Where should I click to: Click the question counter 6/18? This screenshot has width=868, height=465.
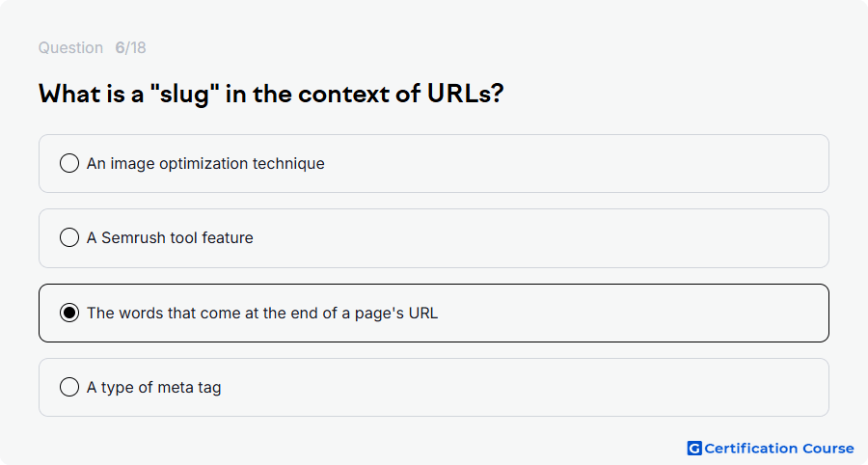130,47
